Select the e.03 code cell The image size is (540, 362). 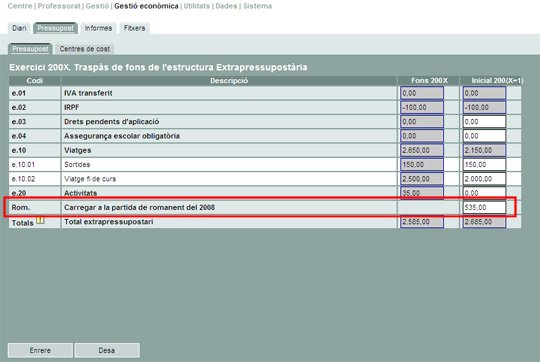pyautogui.click(x=35, y=122)
